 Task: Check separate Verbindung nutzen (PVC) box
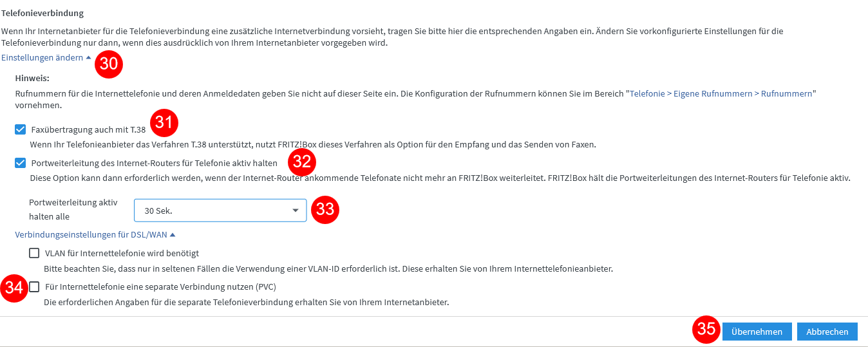coord(34,286)
